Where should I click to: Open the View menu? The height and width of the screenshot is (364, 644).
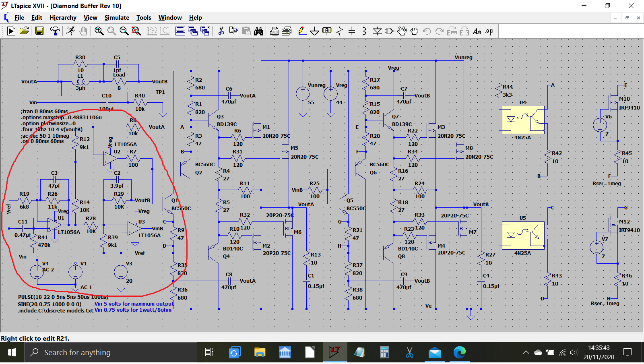(x=91, y=18)
